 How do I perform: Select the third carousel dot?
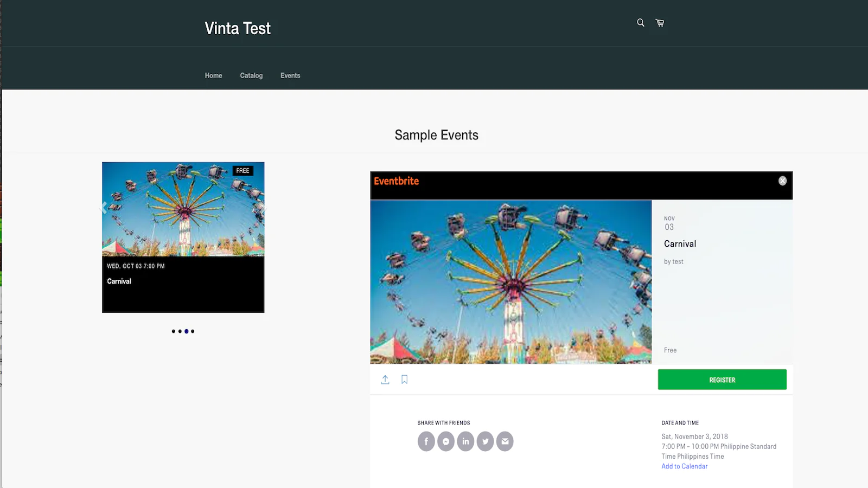[x=187, y=331]
